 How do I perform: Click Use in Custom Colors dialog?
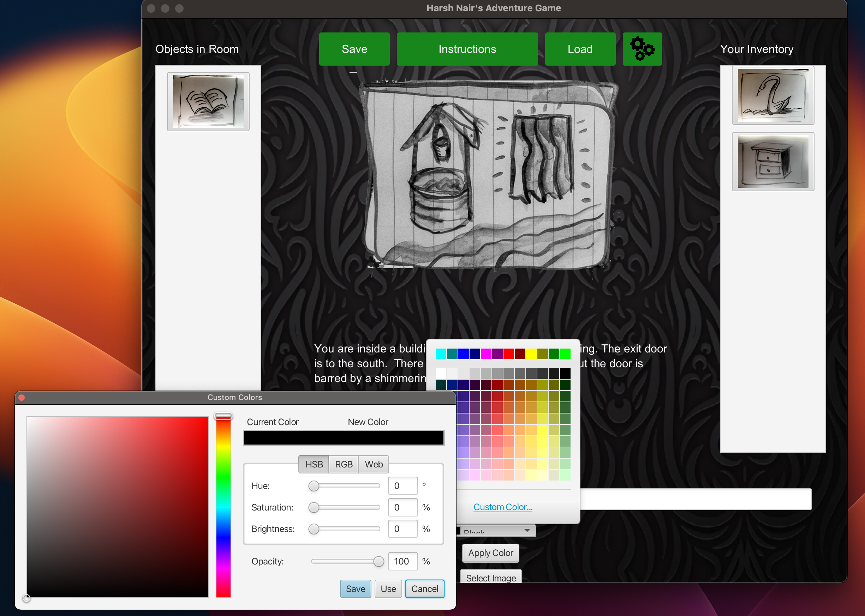[x=388, y=589]
